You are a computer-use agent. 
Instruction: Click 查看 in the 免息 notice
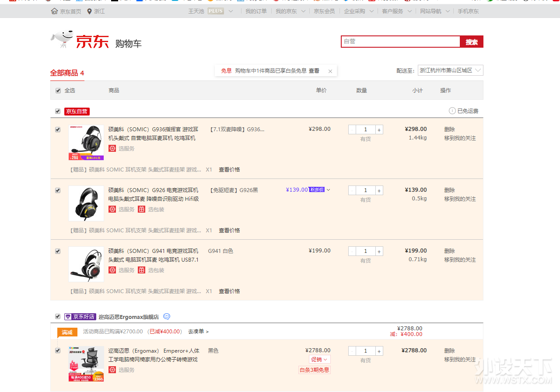314,71
